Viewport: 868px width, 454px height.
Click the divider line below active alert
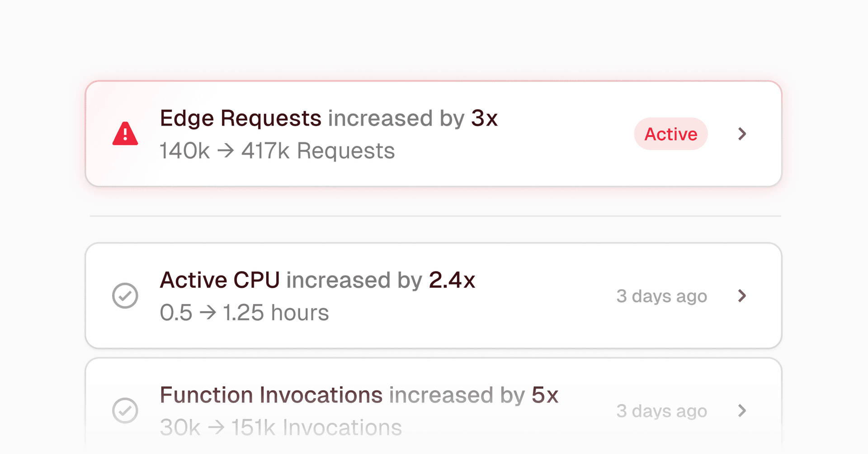[435, 216]
